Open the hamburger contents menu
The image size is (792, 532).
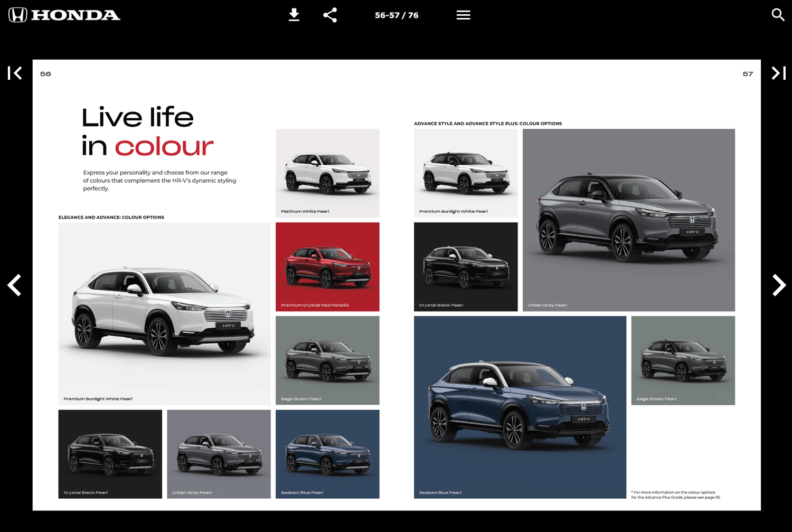(x=463, y=15)
